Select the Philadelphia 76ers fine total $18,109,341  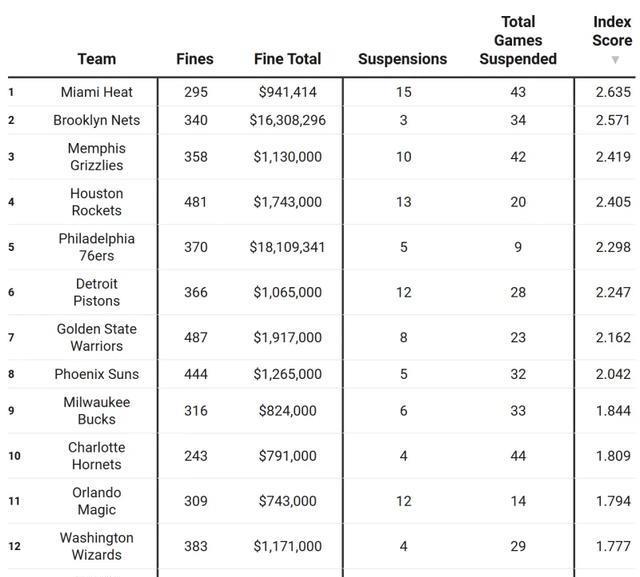(288, 246)
